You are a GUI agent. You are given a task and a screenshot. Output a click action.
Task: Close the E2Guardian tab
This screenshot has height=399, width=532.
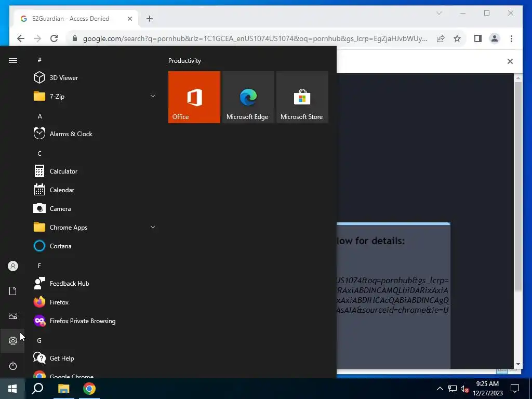[129, 19]
